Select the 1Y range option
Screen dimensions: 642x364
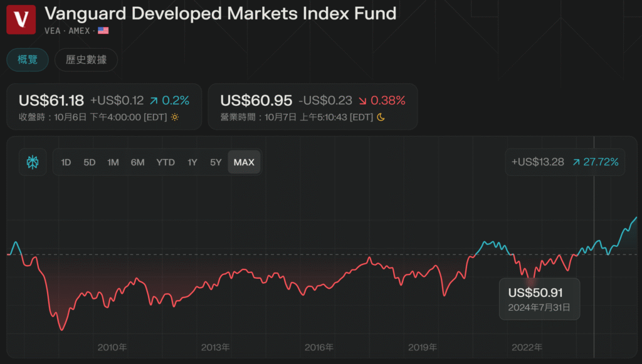pyautogui.click(x=192, y=162)
